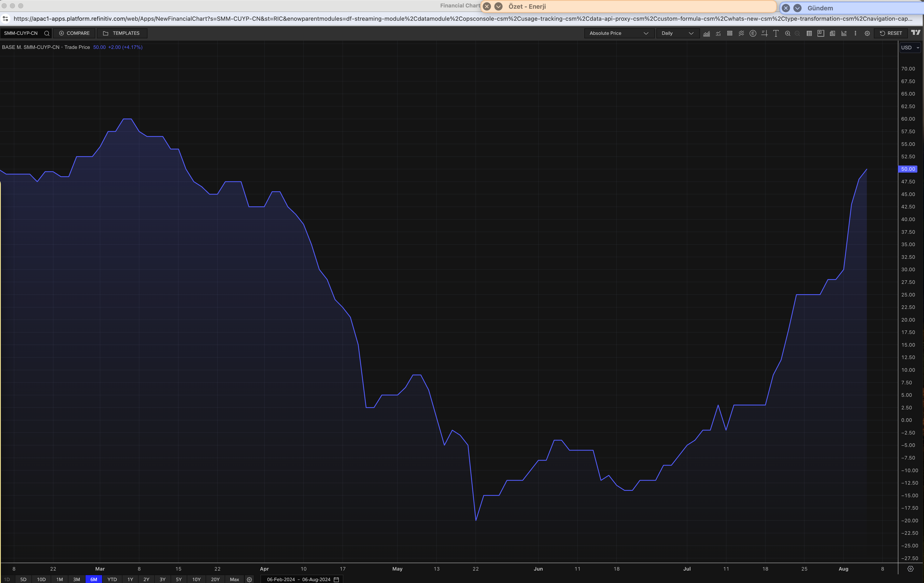This screenshot has width=924, height=583.
Task: Switch to the Gündem tab
Action: tap(820, 8)
